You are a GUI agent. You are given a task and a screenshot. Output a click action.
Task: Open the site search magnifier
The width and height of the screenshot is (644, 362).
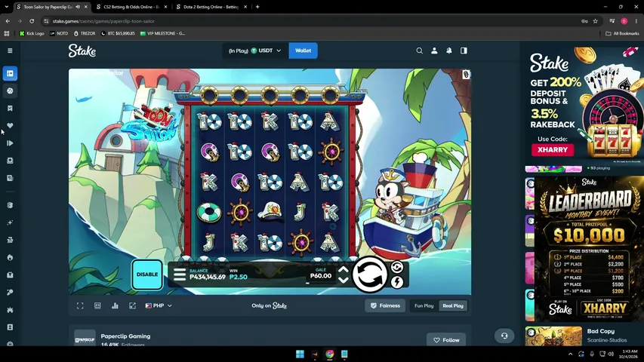pyautogui.click(x=419, y=51)
